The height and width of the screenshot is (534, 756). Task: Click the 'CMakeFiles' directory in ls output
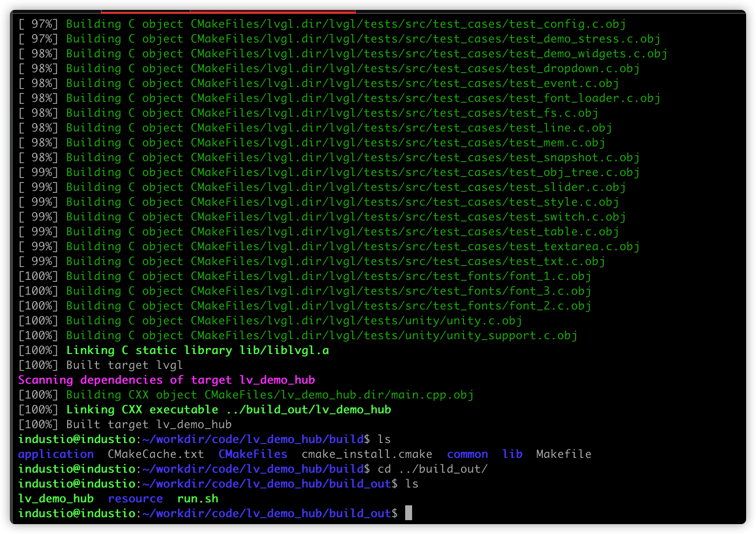[252, 454]
